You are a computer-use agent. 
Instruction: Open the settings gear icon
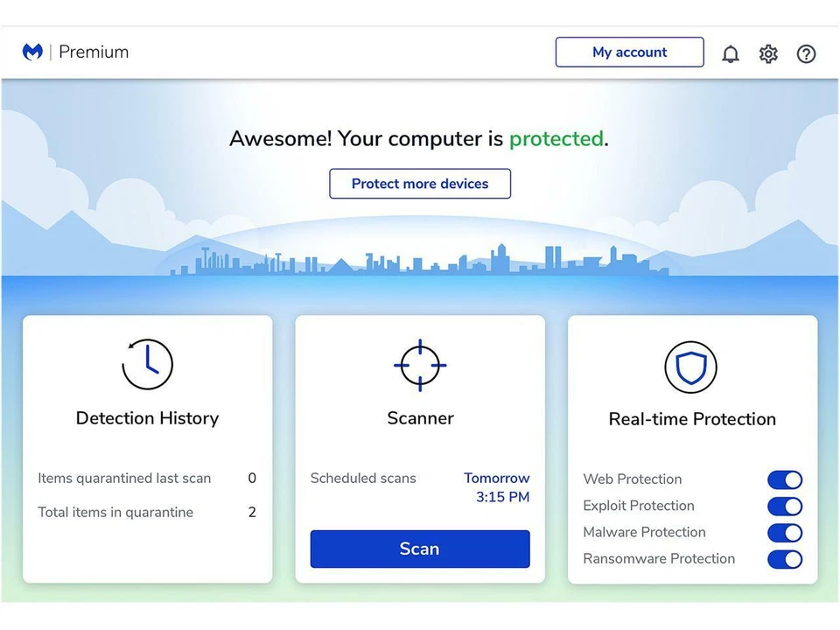coord(768,53)
